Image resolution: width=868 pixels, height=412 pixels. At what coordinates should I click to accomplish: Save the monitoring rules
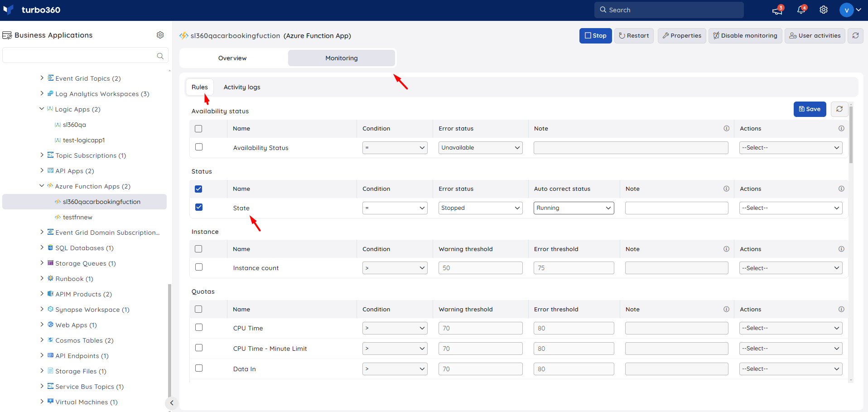(810, 109)
